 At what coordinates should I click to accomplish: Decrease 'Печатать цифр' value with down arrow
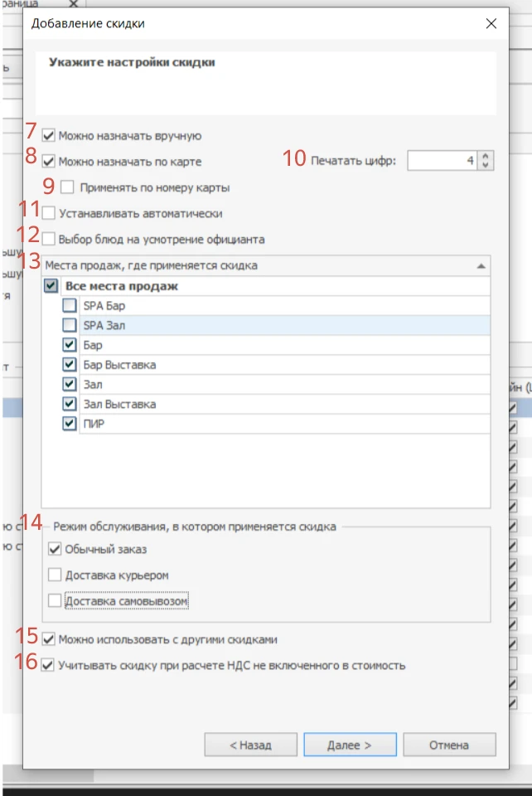coord(486,165)
